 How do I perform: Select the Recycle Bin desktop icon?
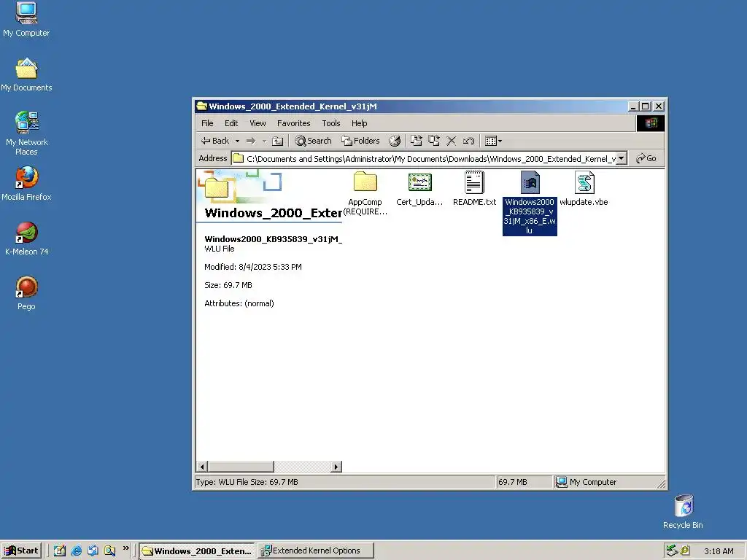683,512
